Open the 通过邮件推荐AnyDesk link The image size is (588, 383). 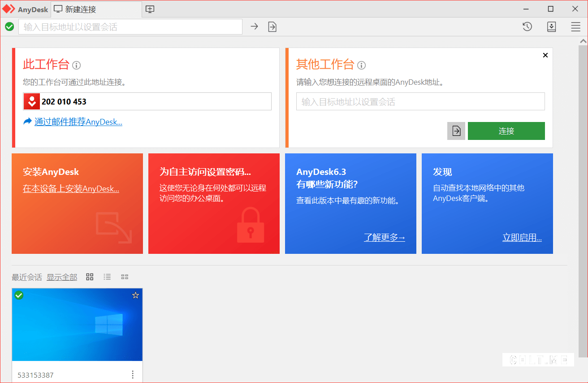pyautogui.click(x=78, y=122)
